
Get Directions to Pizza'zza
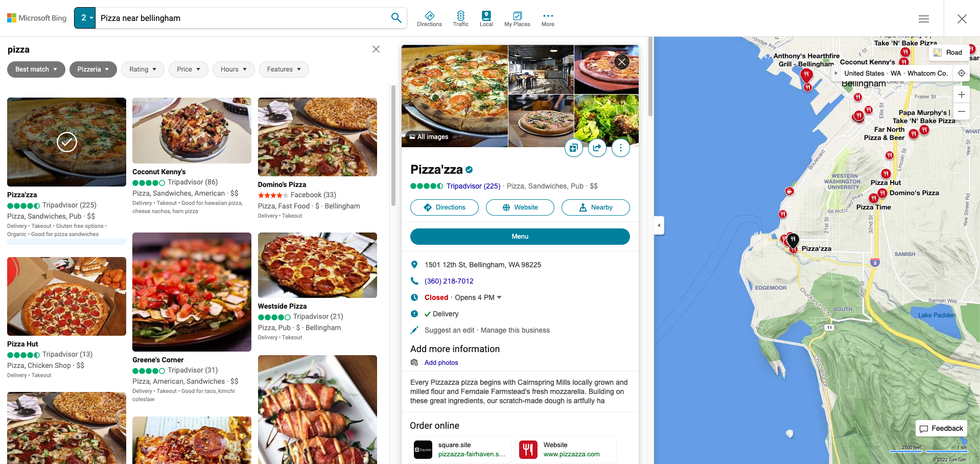445,207
